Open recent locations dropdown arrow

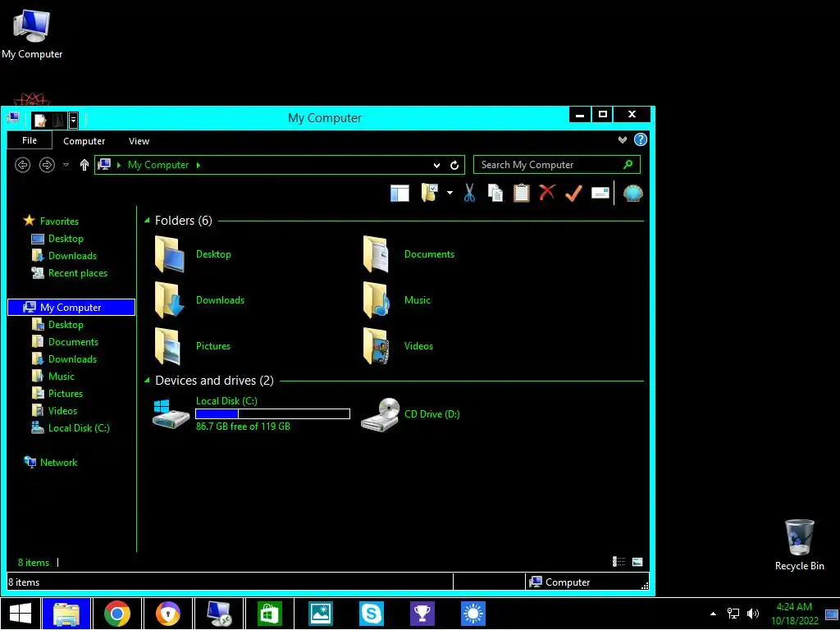point(66,165)
